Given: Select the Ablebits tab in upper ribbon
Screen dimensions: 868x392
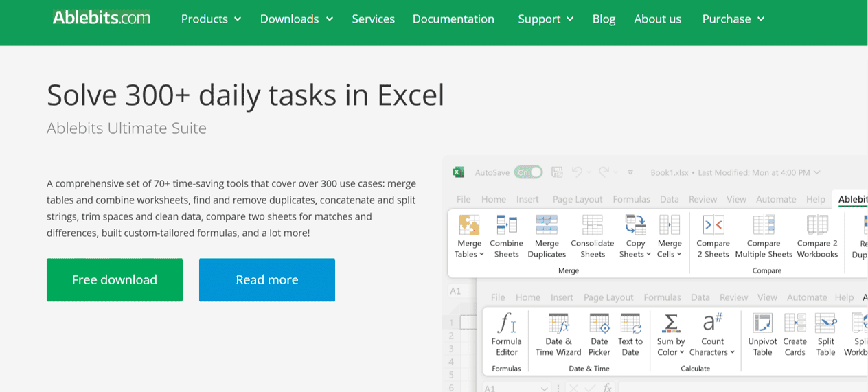Looking at the screenshot, I should (852, 199).
